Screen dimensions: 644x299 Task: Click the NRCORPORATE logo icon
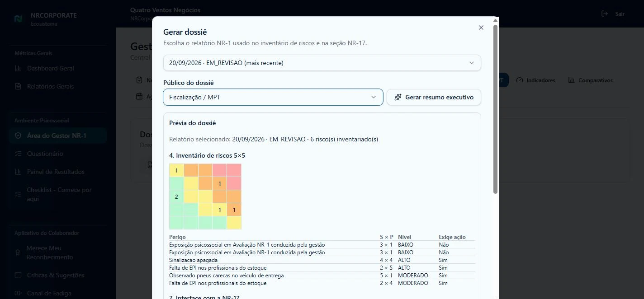(x=18, y=19)
